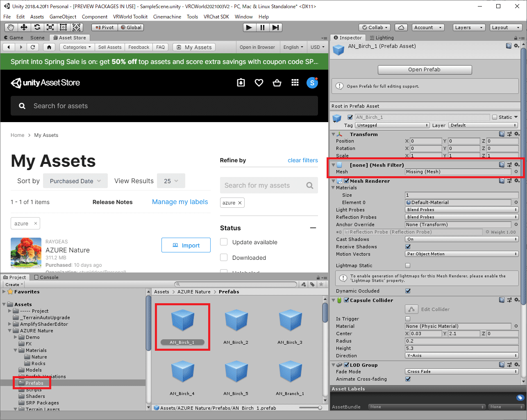The width and height of the screenshot is (527, 420).
Task: Open the Assets menu
Action: coord(37,17)
